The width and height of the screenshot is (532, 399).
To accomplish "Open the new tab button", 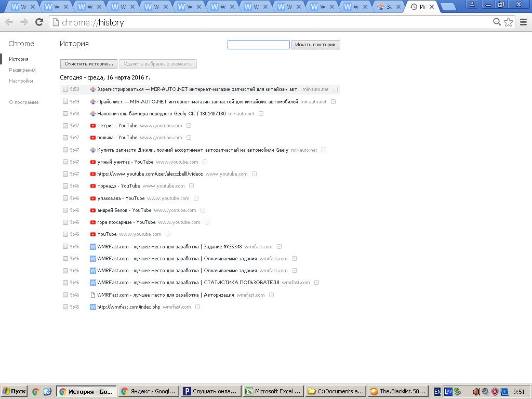I will [x=448, y=6].
